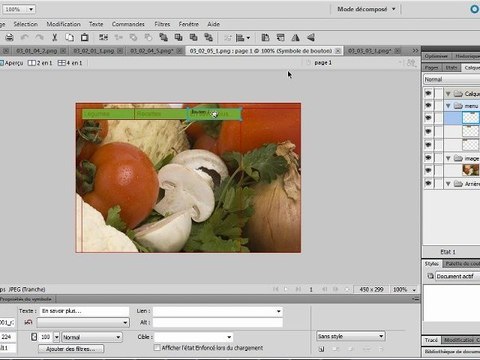Rotate 90° counterclockwise icon
The height and width of the screenshot is (360, 480).
(x=265, y=37)
